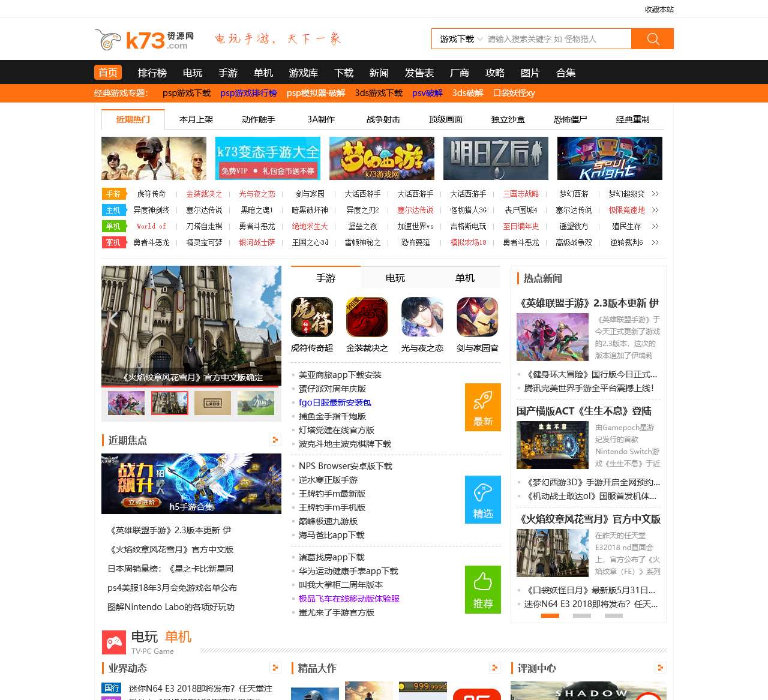
Task: Click the red gamepad icon beside 电玩
Action: [114, 642]
